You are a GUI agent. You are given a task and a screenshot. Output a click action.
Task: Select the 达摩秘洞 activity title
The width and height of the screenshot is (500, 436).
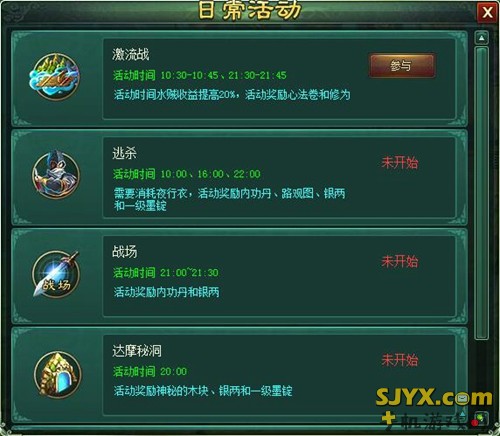(x=137, y=350)
